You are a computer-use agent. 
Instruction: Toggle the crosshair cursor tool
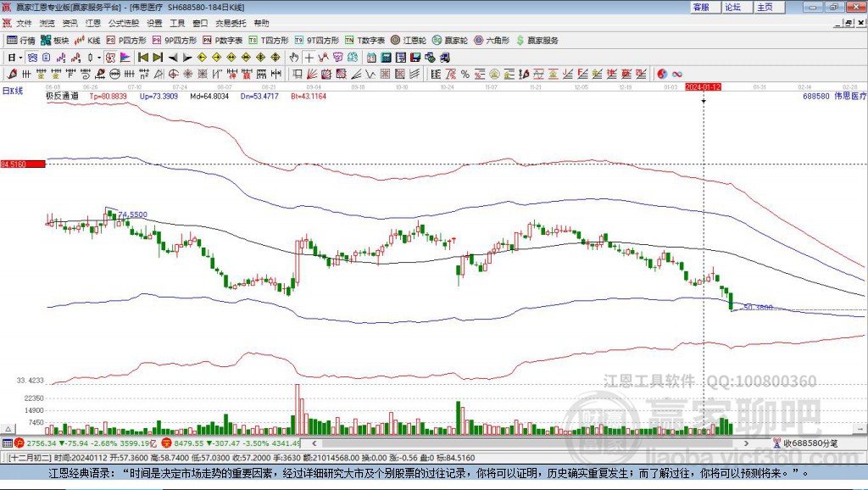coord(309,58)
